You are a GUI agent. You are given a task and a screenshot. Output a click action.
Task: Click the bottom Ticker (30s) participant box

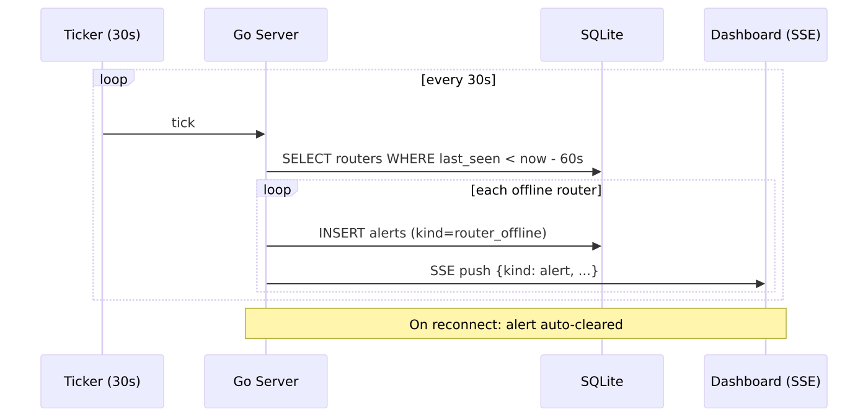point(102,381)
